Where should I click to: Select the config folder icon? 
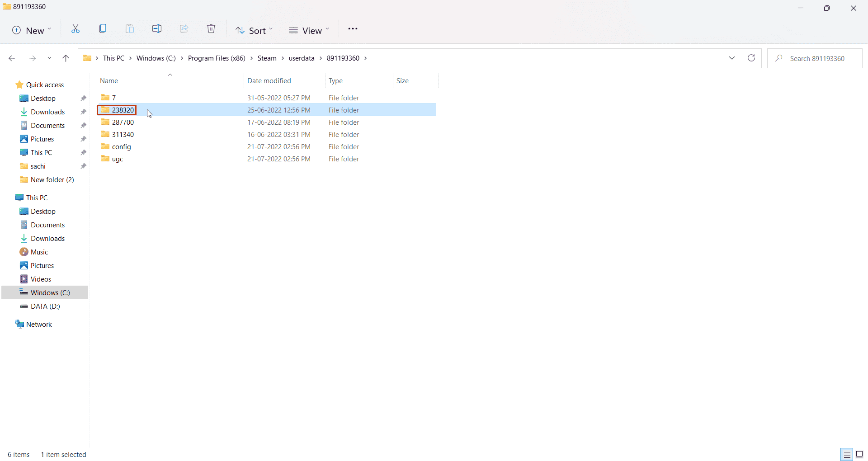tap(105, 146)
